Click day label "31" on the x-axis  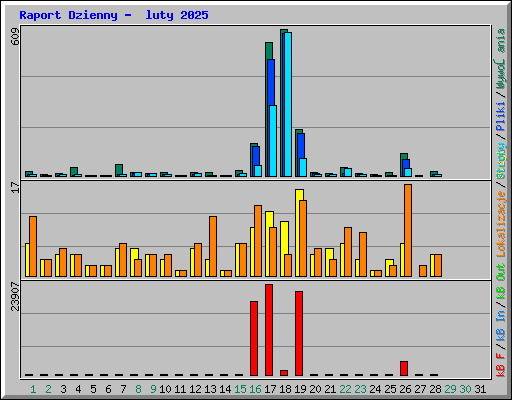[480, 389]
